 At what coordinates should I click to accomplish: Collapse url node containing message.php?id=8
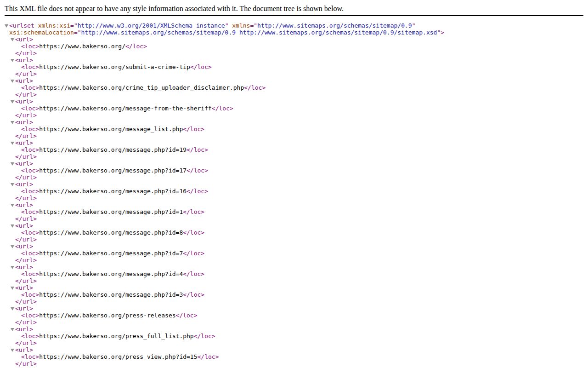(13, 226)
